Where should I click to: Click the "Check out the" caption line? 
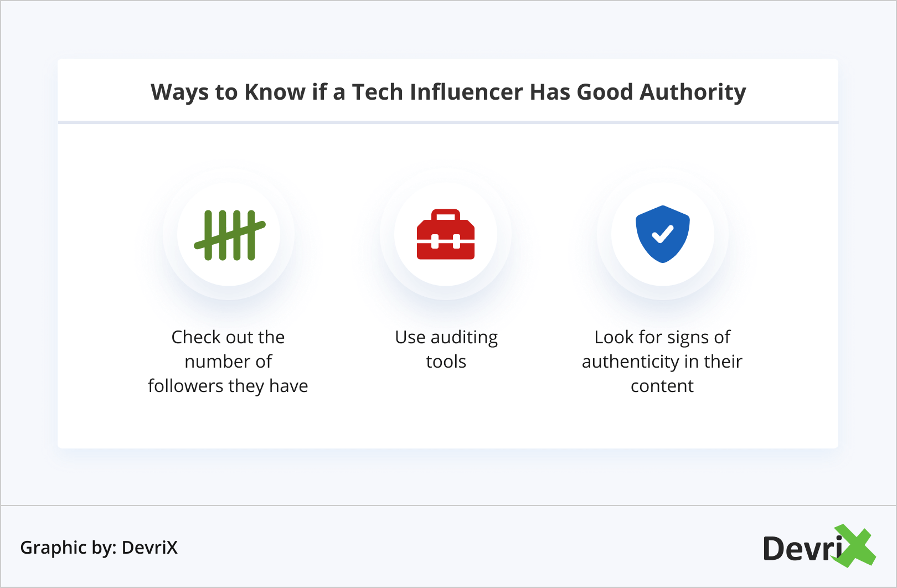pyautogui.click(x=228, y=337)
